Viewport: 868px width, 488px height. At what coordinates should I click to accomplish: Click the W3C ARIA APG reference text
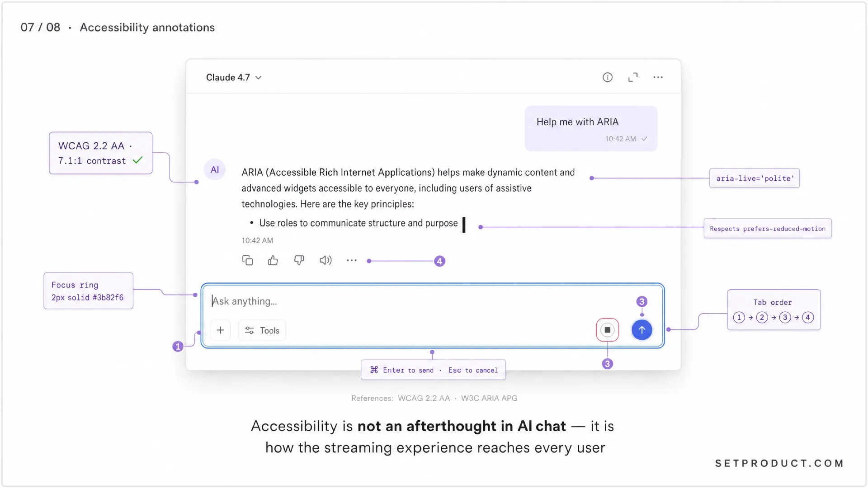coord(489,398)
